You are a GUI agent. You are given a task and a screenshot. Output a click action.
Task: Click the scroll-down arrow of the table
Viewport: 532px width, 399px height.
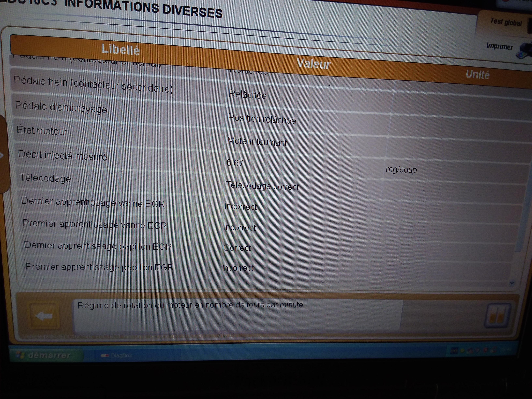tap(512, 283)
